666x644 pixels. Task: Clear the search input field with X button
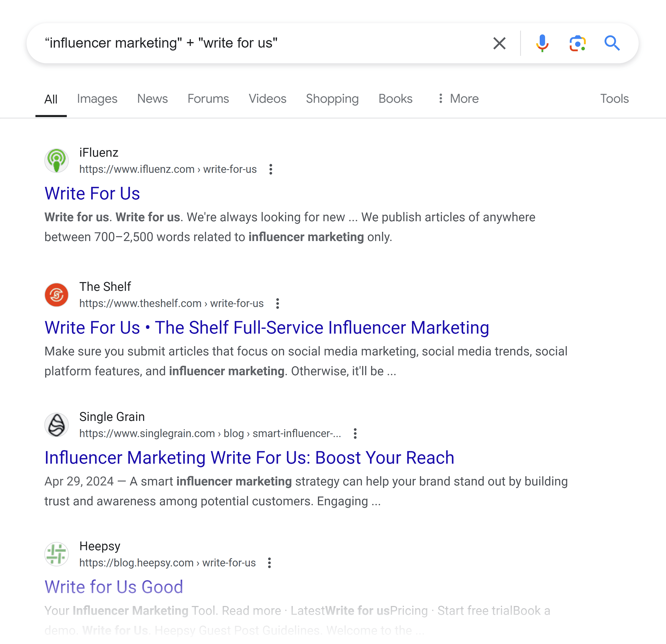499,43
